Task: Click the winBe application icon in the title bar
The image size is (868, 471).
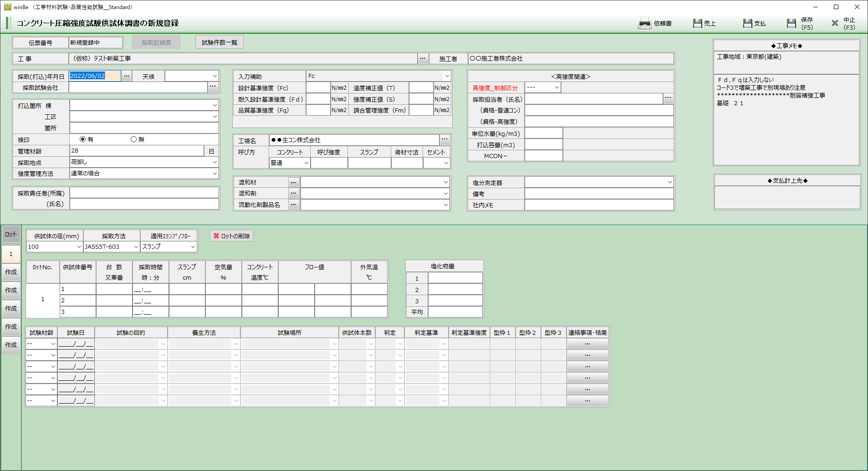Action: coord(7,7)
